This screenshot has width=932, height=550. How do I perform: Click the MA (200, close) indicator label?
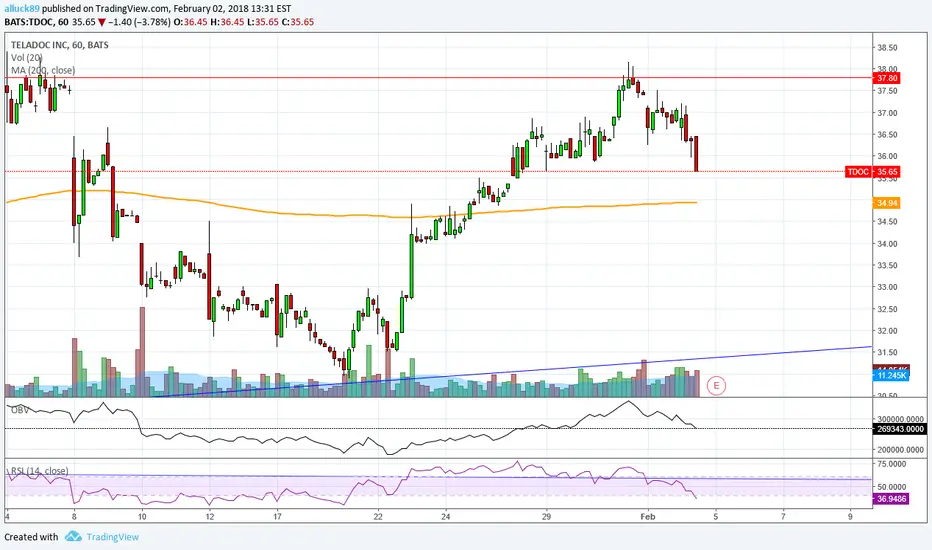[x=43, y=70]
